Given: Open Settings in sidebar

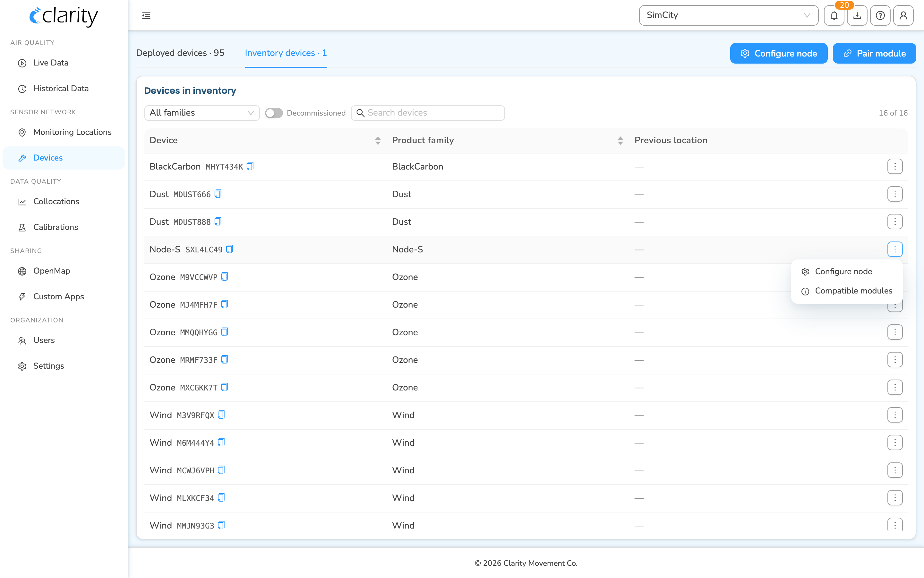Looking at the screenshot, I should point(64,366).
